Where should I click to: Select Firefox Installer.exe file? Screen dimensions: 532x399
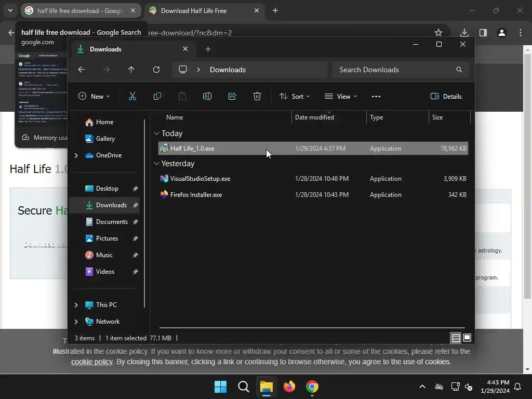click(313, 195)
